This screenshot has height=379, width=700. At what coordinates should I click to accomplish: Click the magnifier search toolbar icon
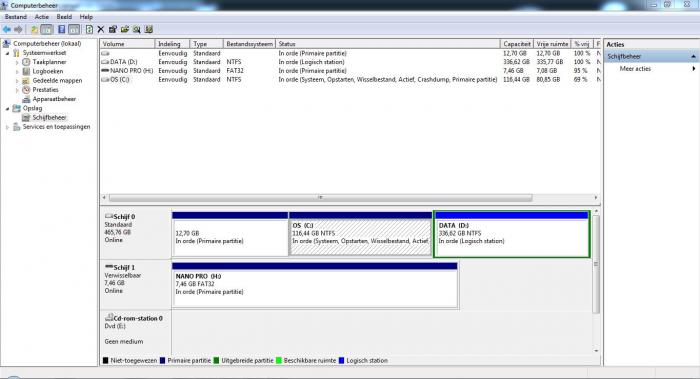pos(137,29)
